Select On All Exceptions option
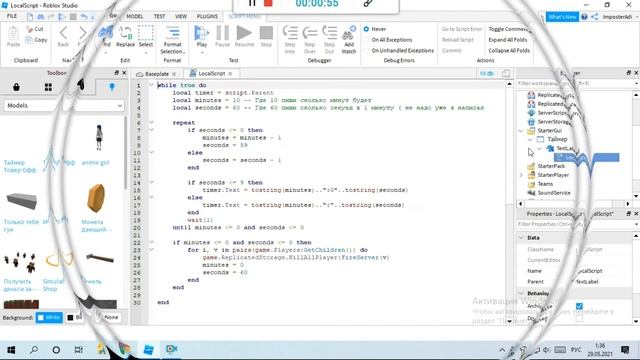The height and width of the screenshot is (360, 640). [388, 40]
